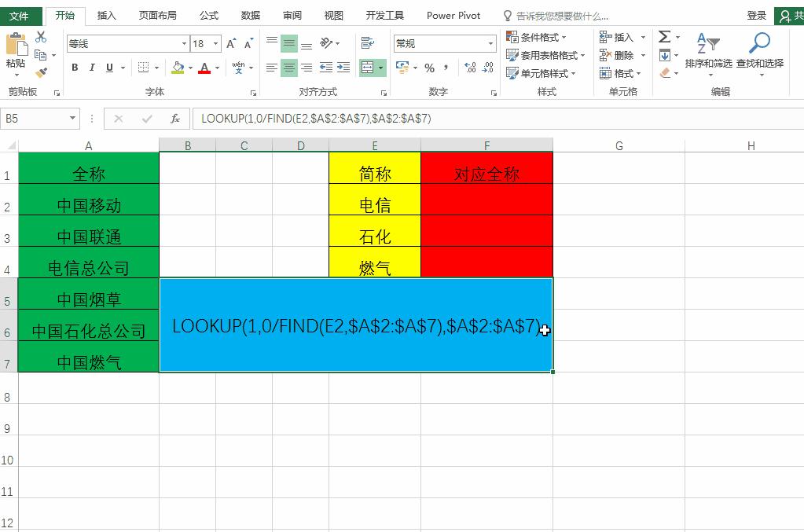Click the decrease indent icon
This screenshot has width=804, height=532.
tap(325, 67)
